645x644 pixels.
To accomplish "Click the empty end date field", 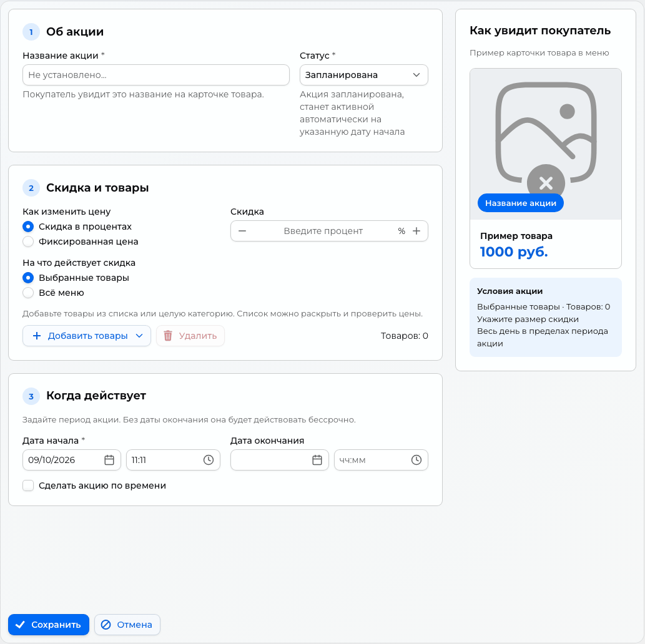I will [279, 460].
